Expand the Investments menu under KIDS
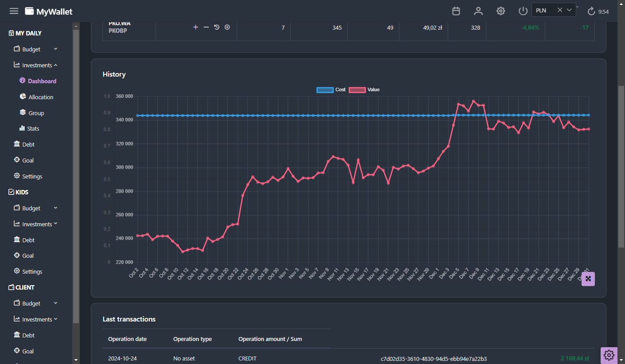625x364 pixels. tap(35, 224)
